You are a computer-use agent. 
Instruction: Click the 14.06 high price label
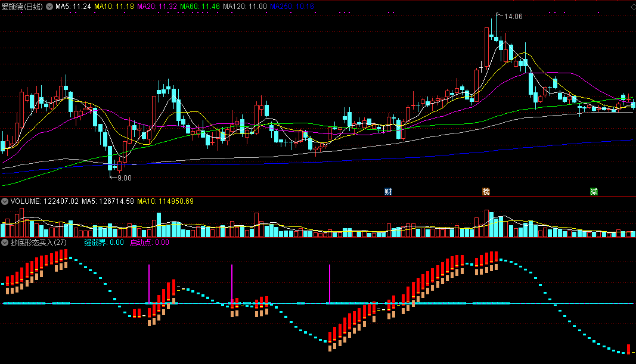(x=513, y=17)
